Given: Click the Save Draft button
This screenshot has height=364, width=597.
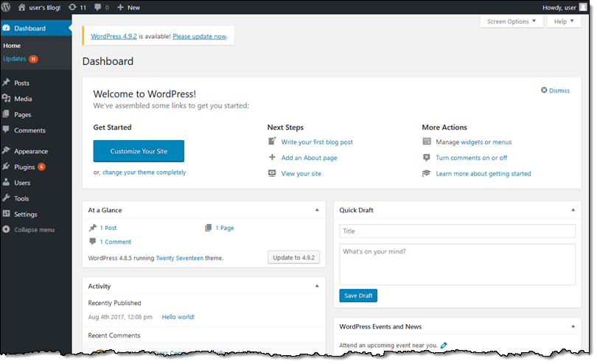Looking at the screenshot, I should [358, 295].
